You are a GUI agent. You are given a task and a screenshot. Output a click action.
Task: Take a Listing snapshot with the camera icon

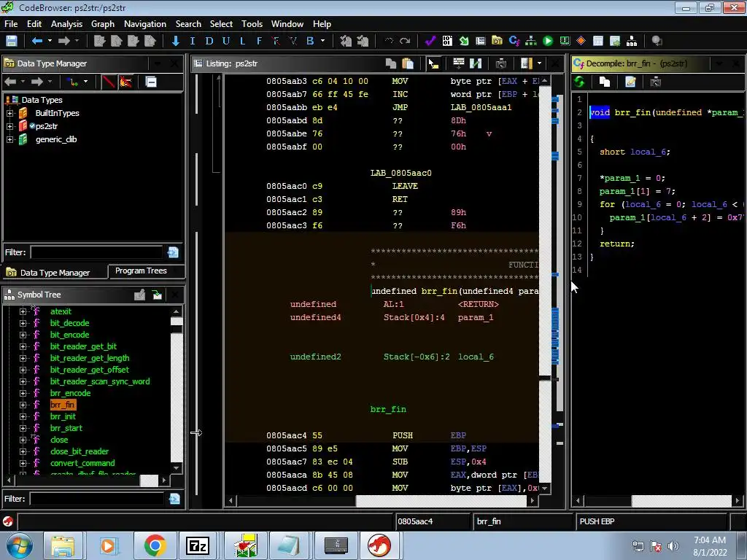click(x=500, y=63)
